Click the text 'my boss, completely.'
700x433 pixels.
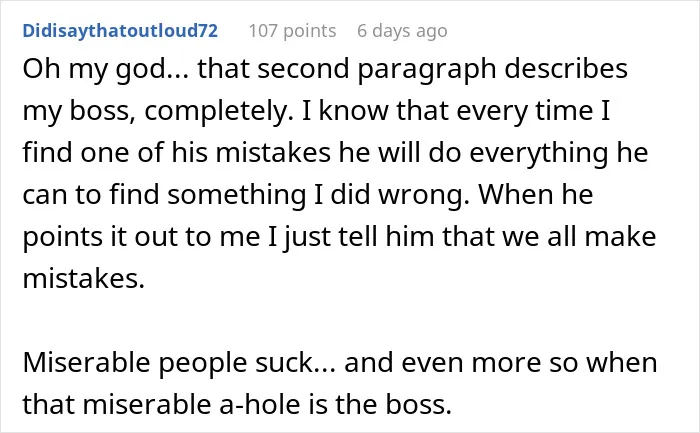158,112
